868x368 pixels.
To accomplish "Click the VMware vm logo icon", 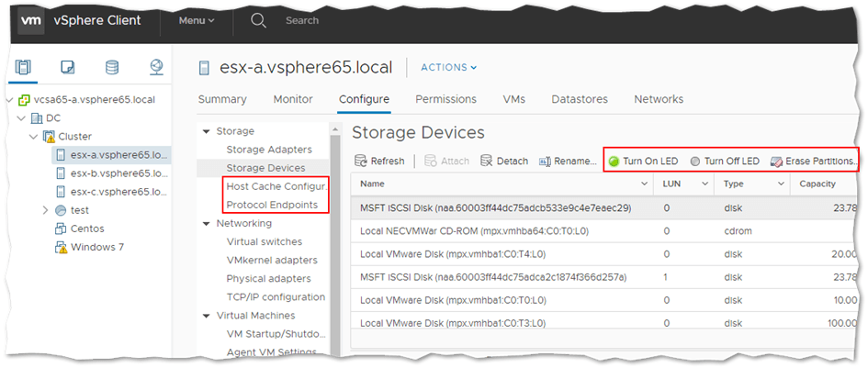I will pos(31,20).
